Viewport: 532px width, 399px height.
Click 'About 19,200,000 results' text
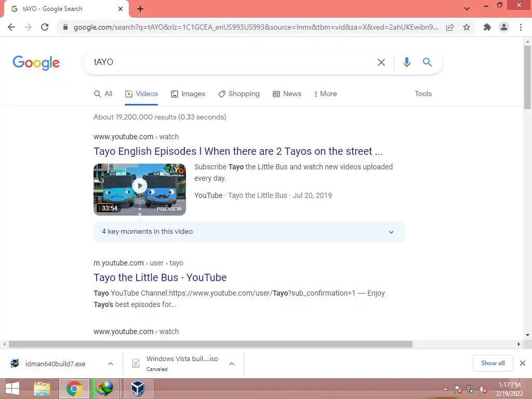(160, 117)
